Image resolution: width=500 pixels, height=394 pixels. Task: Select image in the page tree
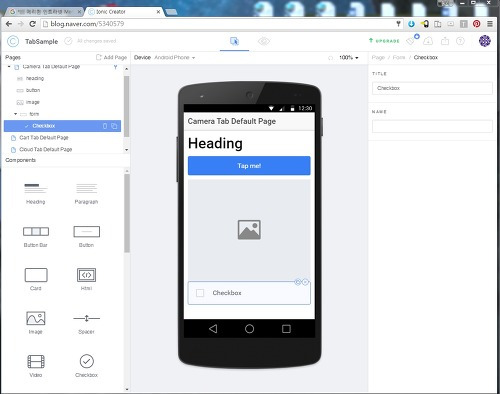click(x=33, y=102)
